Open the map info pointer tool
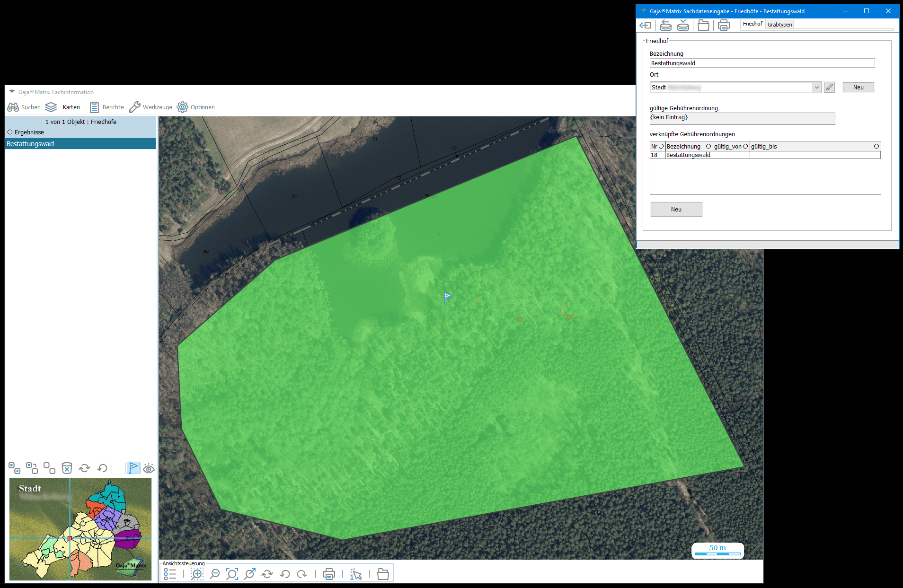This screenshot has height=588, width=903. [x=356, y=574]
